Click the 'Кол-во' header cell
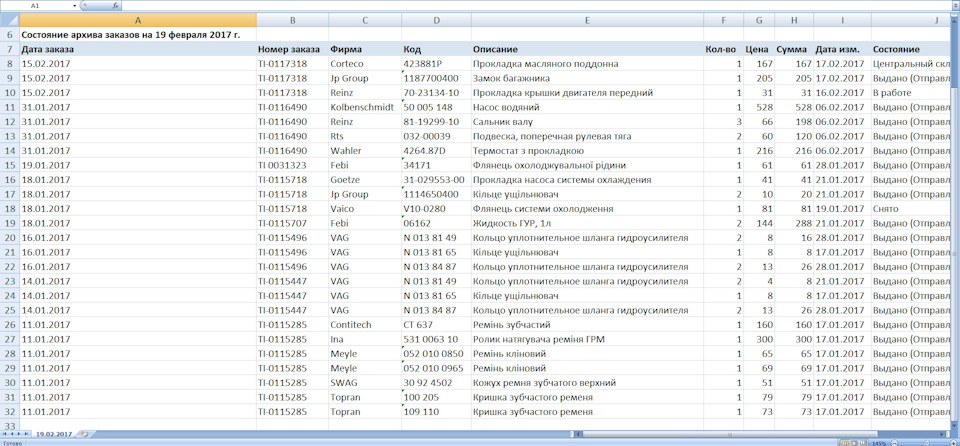This screenshot has width=960, height=446. (x=723, y=49)
